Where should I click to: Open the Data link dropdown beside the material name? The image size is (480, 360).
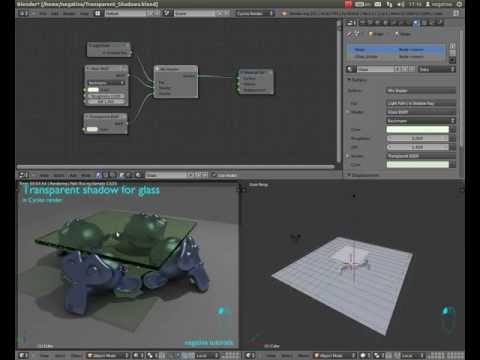(x=437, y=69)
